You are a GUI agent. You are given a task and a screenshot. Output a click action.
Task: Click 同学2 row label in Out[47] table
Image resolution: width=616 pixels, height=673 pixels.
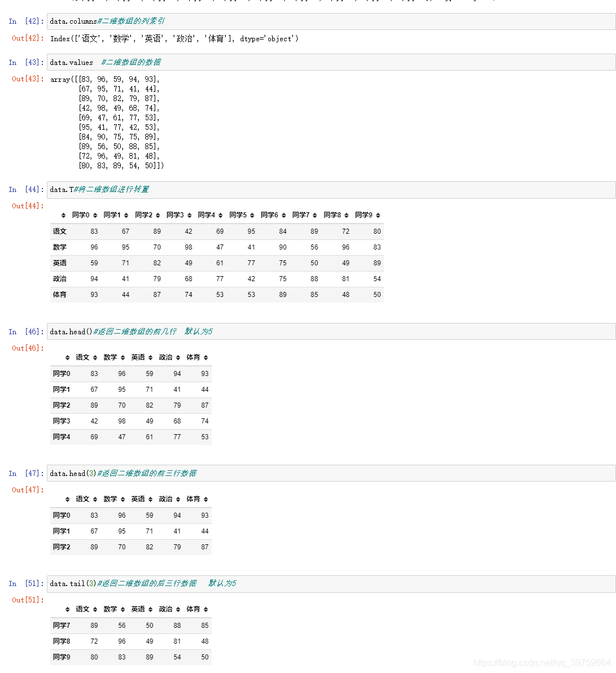tap(62, 547)
